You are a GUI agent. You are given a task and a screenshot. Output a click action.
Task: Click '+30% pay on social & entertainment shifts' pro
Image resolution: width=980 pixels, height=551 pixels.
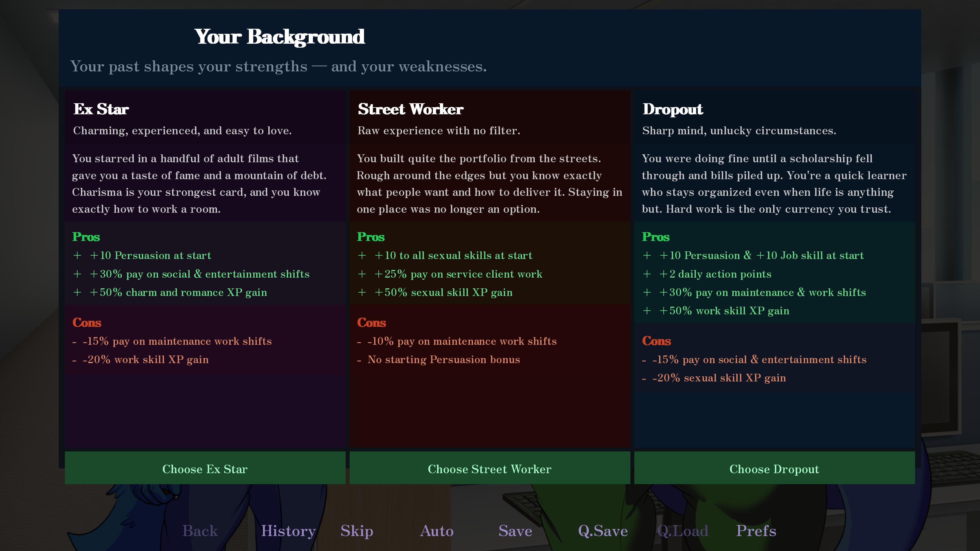coord(199,274)
